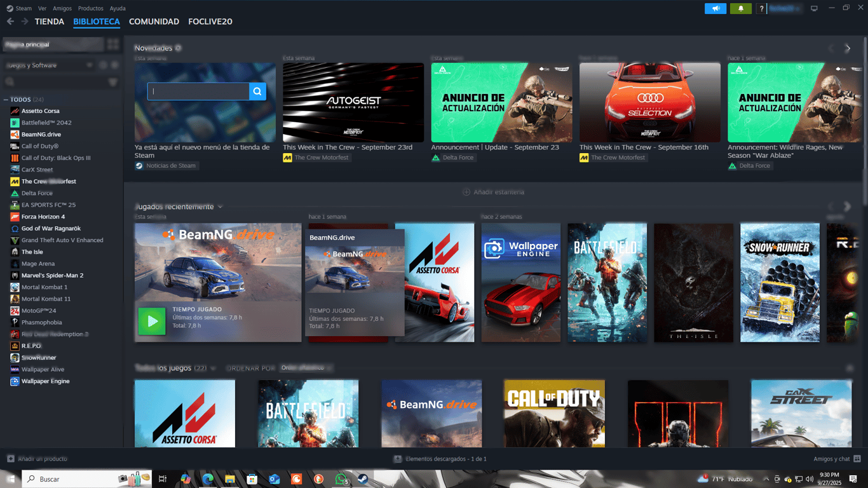
Task: Open SnowRunner recently played cover
Action: (780, 283)
